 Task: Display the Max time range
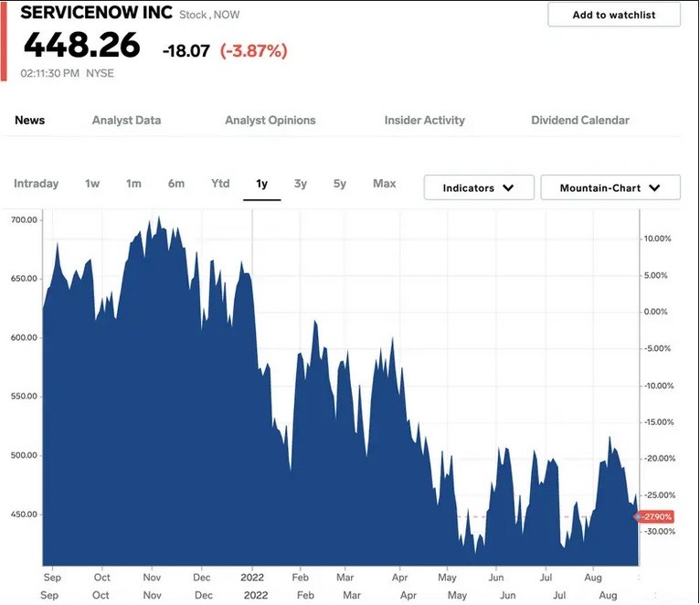pos(385,184)
